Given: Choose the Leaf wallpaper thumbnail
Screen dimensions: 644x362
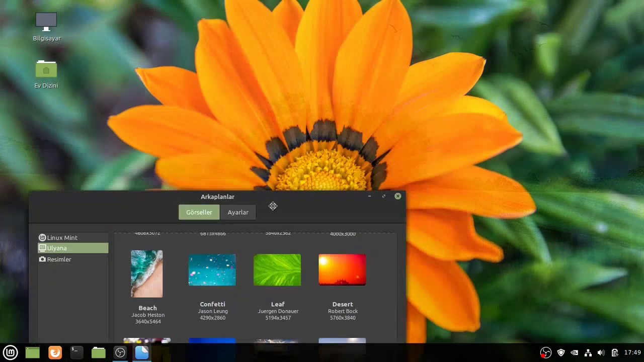Looking at the screenshot, I should [x=277, y=270].
